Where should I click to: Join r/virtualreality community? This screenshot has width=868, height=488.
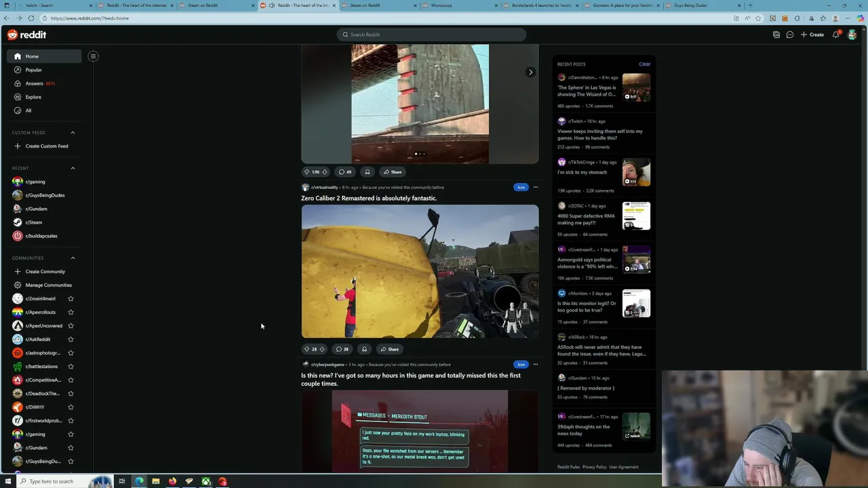[521, 187]
